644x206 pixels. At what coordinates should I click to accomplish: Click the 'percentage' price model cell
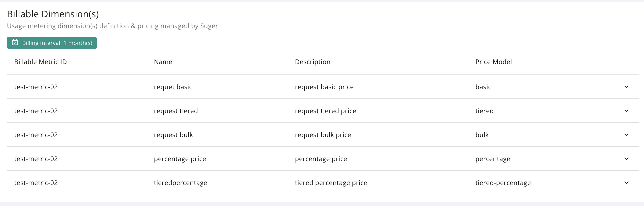(x=492, y=159)
